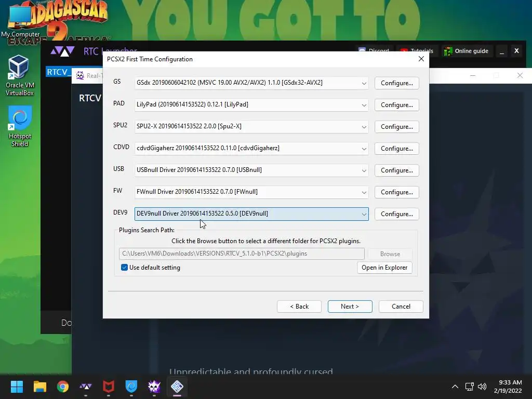
Task: Expand the SPU2-X plugin combo box
Action: pos(251,126)
